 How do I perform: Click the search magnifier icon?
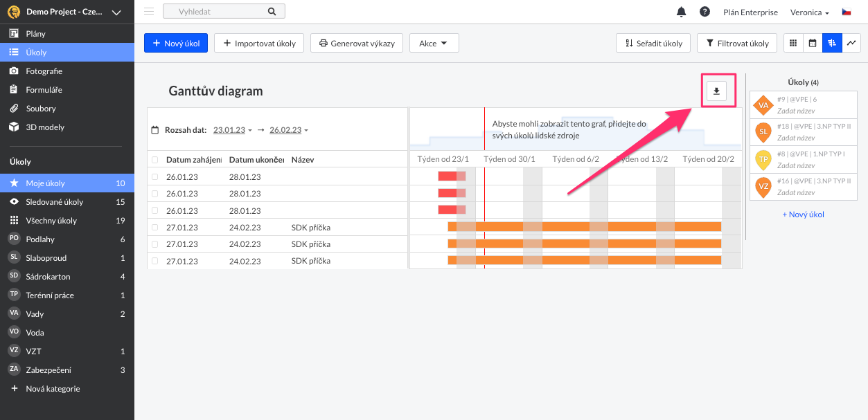[272, 12]
